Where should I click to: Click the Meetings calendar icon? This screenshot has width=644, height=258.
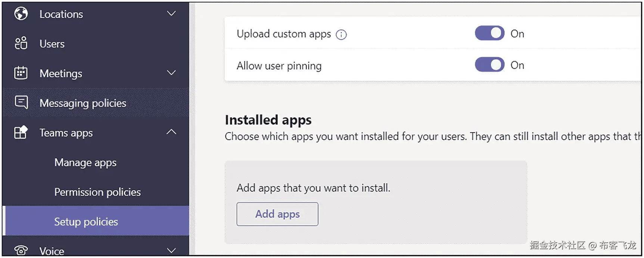click(21, 73)
